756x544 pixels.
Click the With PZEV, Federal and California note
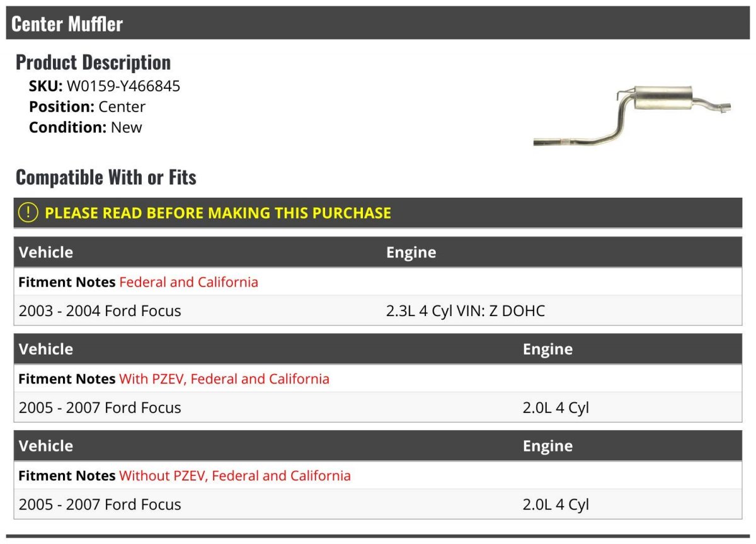(x=224, y=379)
